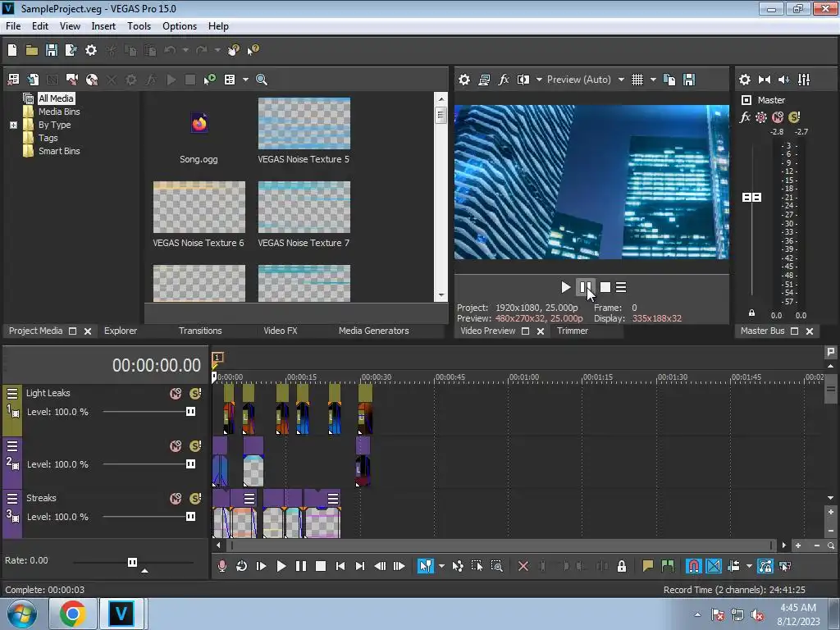Click the Record microphone button

(x=221, y=566)
